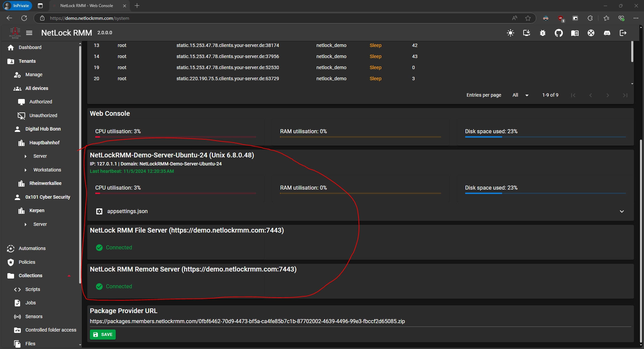Toggle the light/dark theme sun icon

511,33
